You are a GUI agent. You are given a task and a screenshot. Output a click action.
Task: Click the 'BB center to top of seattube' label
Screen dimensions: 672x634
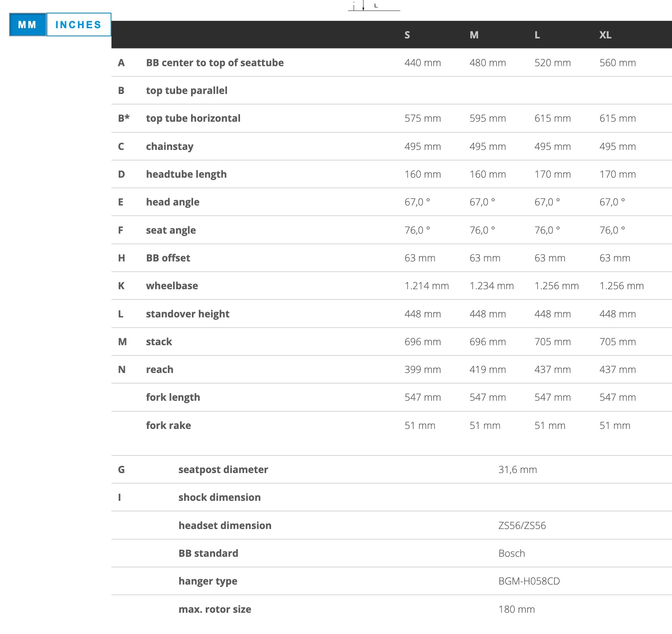(x=215, y=63)
